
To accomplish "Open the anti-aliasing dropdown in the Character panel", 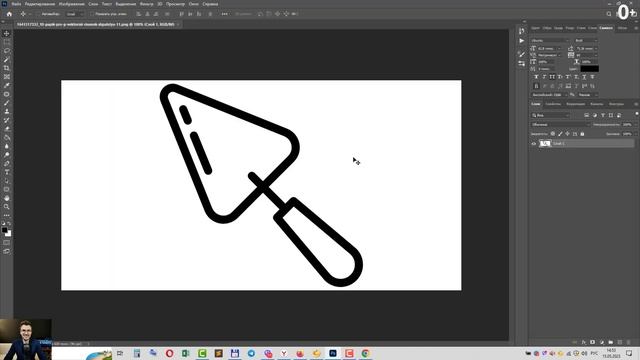I will 587,95.
